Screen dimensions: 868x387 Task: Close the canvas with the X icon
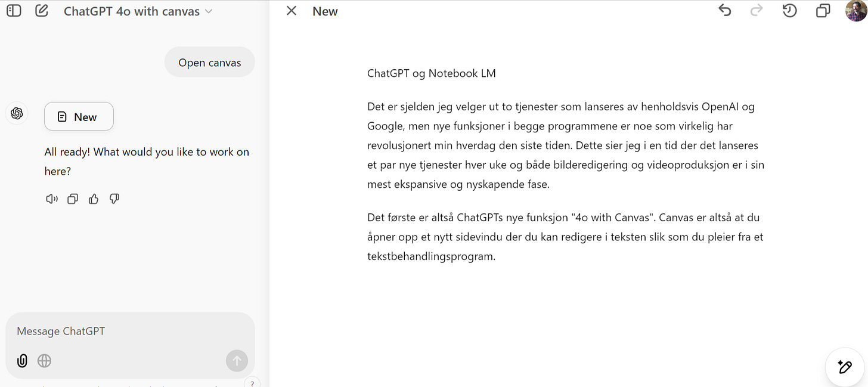point(292,11)
